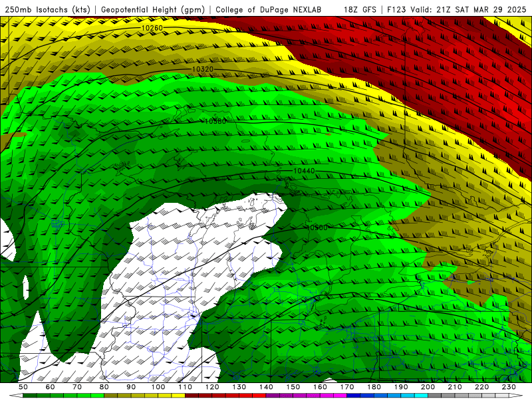Screen dimensions: 532x399
Task: Click the left arrow end of the color bar
Action: pos(16,396)
